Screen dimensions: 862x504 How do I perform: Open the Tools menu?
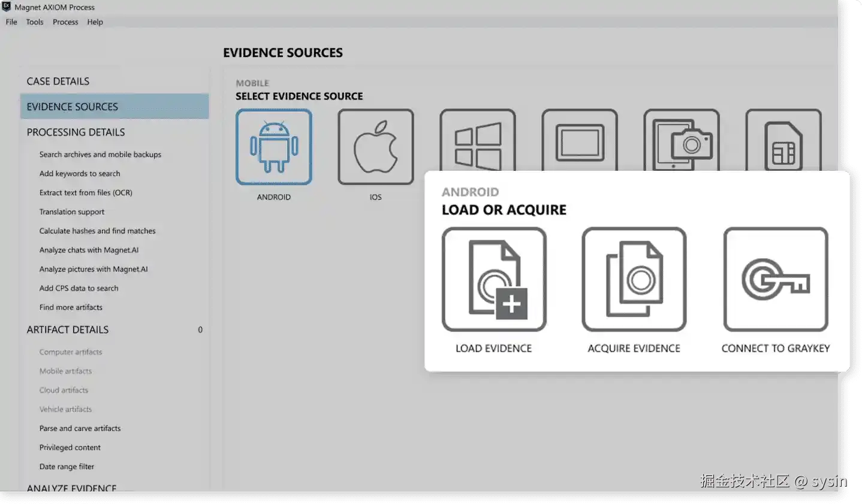[x=35, y=22]
